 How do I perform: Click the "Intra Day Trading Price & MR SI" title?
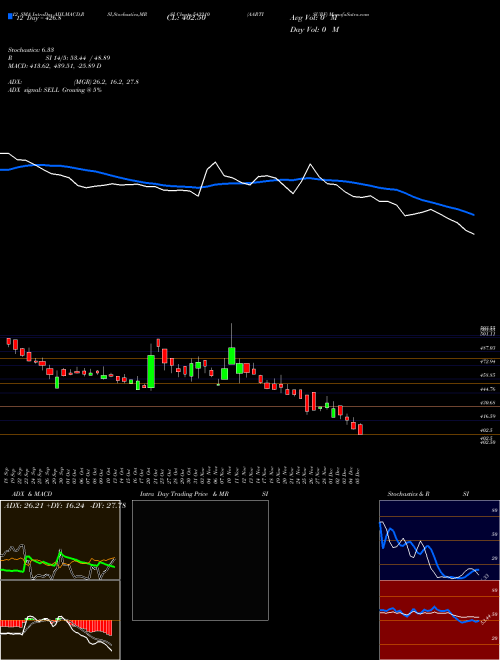coord(204,494)
